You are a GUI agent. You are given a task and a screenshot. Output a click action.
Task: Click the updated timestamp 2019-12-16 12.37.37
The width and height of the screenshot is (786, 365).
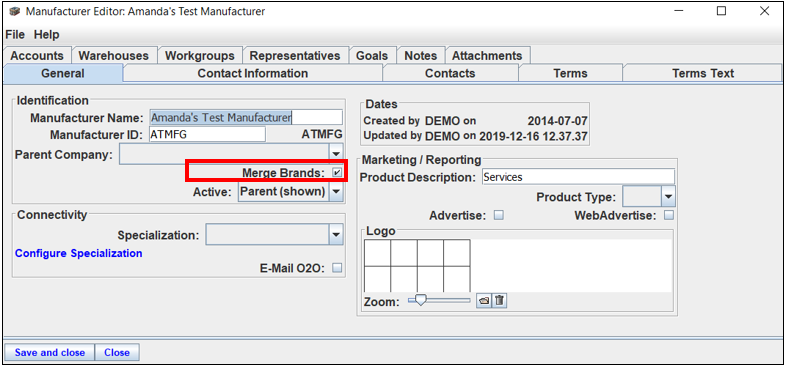click(x=533, y=135)
